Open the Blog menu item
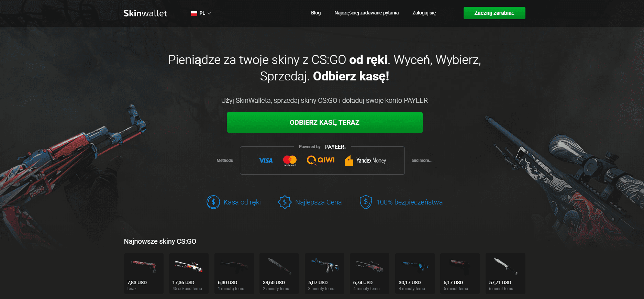This screenshot has height=299, width=644. click(x=316, y=13)
